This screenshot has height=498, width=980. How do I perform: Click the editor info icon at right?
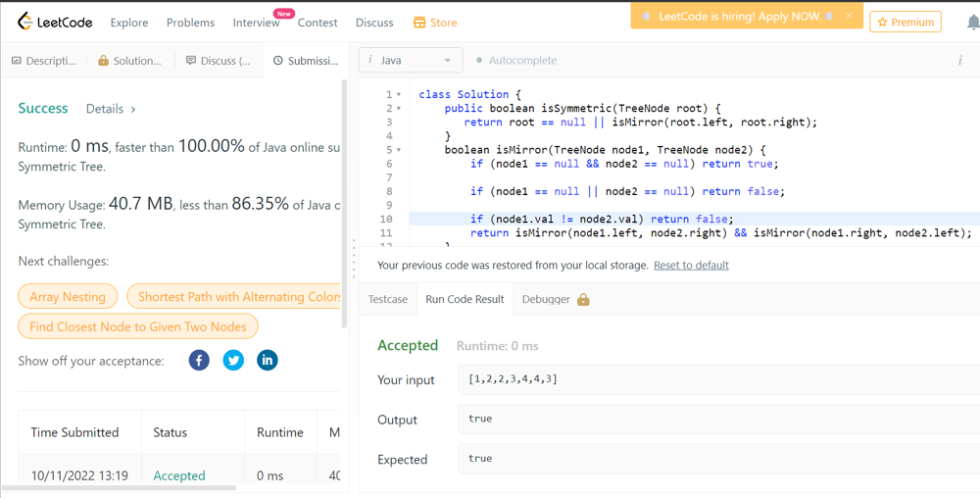[x=959, y=61]
